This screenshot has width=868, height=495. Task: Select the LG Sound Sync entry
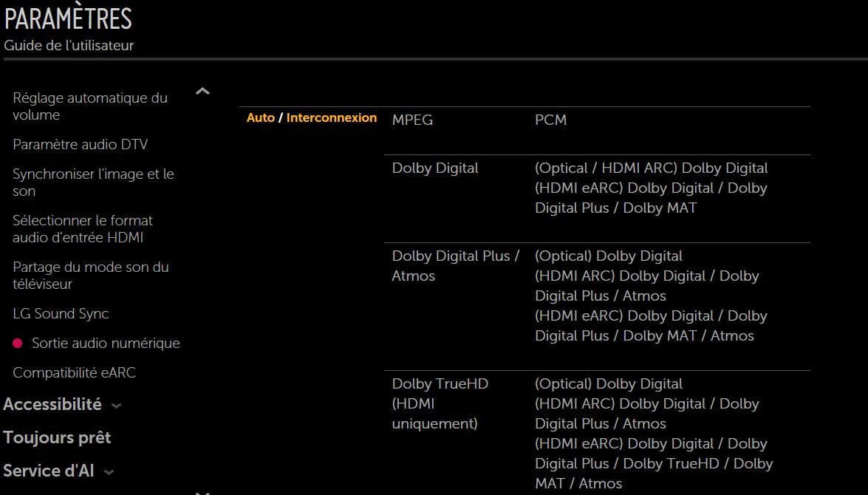(61, 314)
